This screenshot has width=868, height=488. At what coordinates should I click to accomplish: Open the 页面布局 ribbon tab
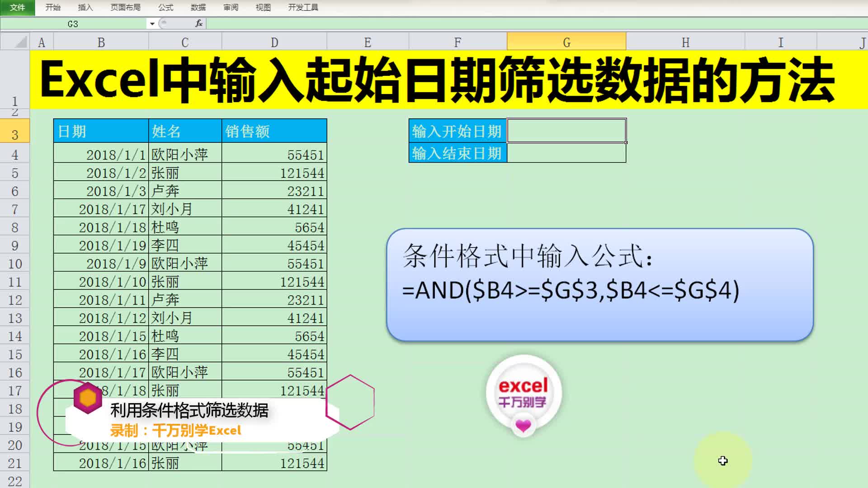[x=125, y=7]
